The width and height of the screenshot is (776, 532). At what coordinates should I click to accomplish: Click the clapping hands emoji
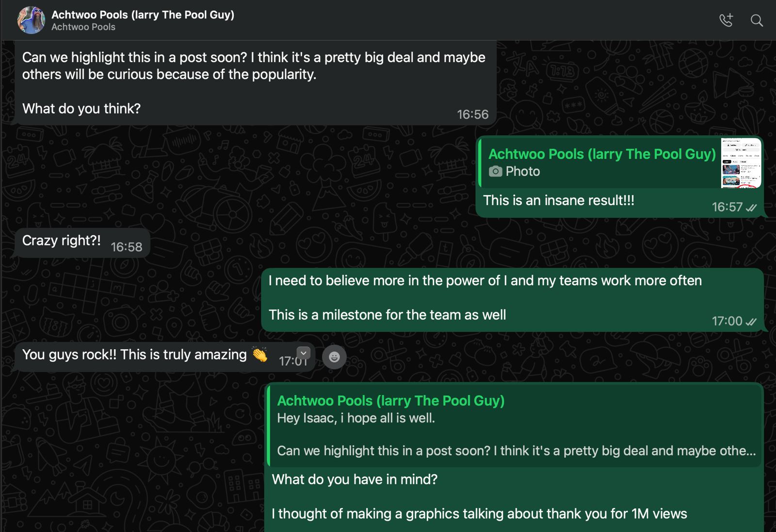tap(260, 355)
